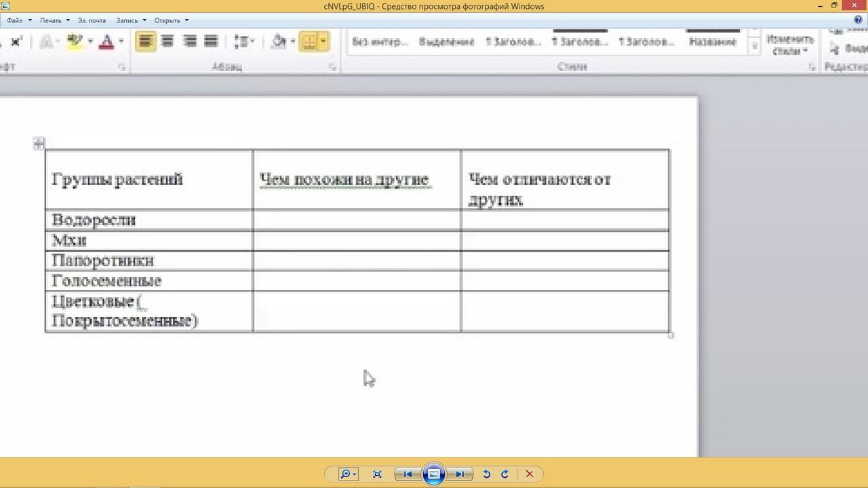Click the Чем отличаются от других header cell
Screen dimensions: 868x488
tap(565, 180)
